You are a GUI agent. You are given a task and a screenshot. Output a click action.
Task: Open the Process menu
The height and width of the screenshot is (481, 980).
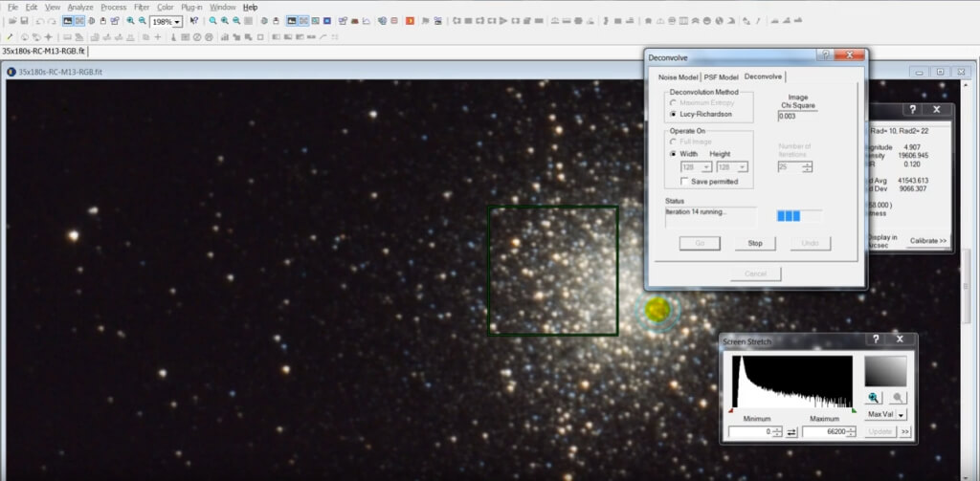coord(114,8)
